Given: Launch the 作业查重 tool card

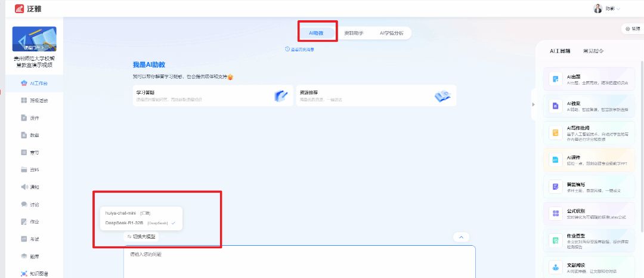Looking at the screenshot, I should (589, 240).
